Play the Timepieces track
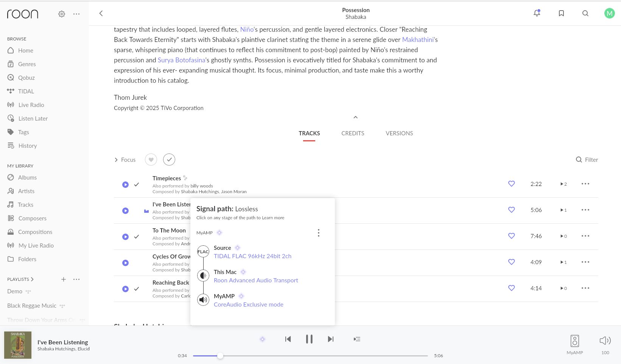Viewport: 621px width, 364px height. click(x=125, y=184)
